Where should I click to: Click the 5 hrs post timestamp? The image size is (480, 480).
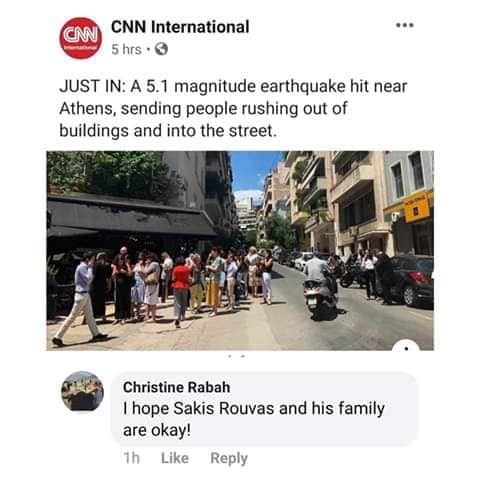click(126, 50)
